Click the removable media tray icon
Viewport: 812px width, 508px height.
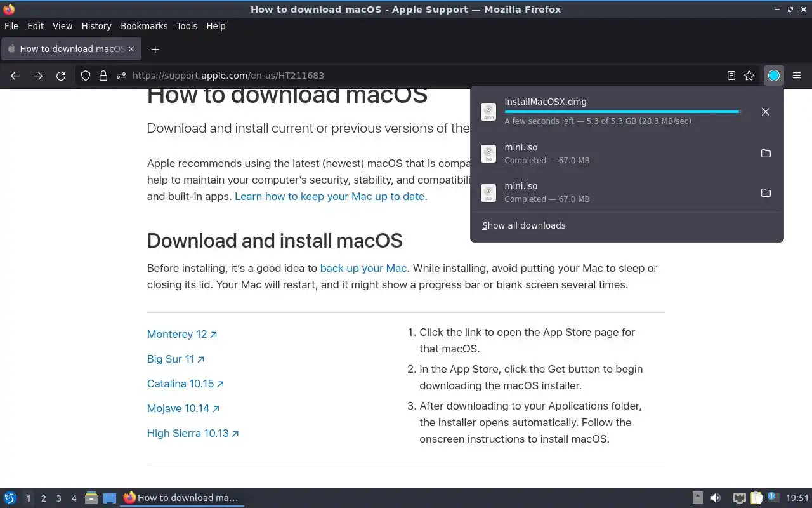click(x=697, y=498)
